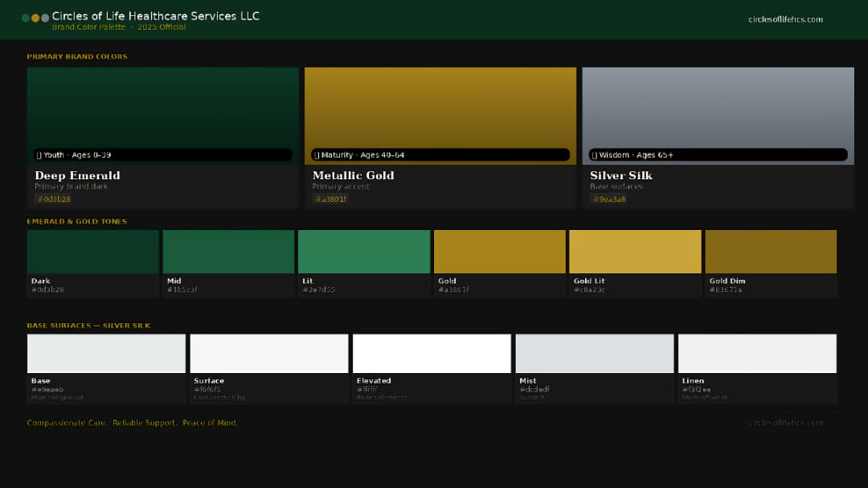Image resolution: width=868 pixels, height=488 pixels.
Task: Choose the Elevated white swatch
Action: pos(432,354)
